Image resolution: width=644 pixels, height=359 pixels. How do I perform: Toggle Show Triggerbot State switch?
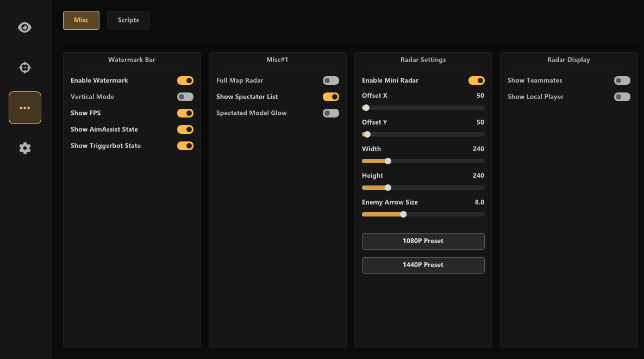(185, 146)
